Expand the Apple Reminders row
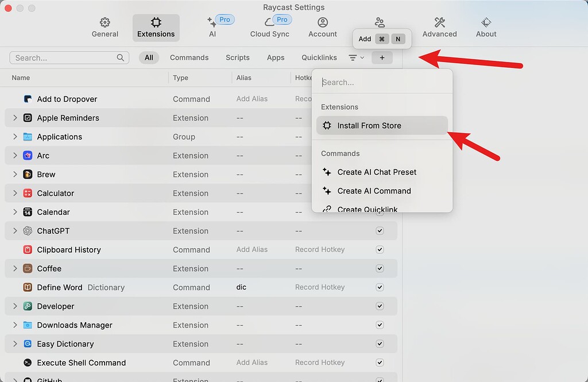588x382 pixels. tap(15, 118)
